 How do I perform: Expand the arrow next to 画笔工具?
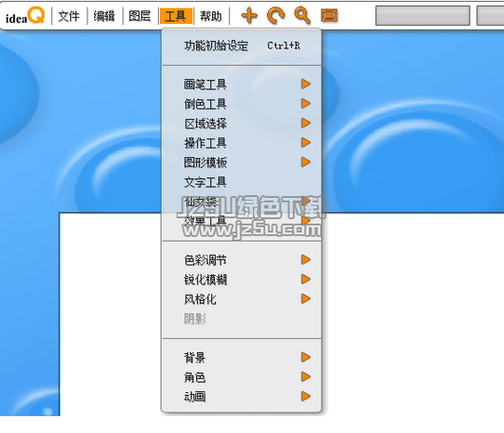[x=306, y=84]
